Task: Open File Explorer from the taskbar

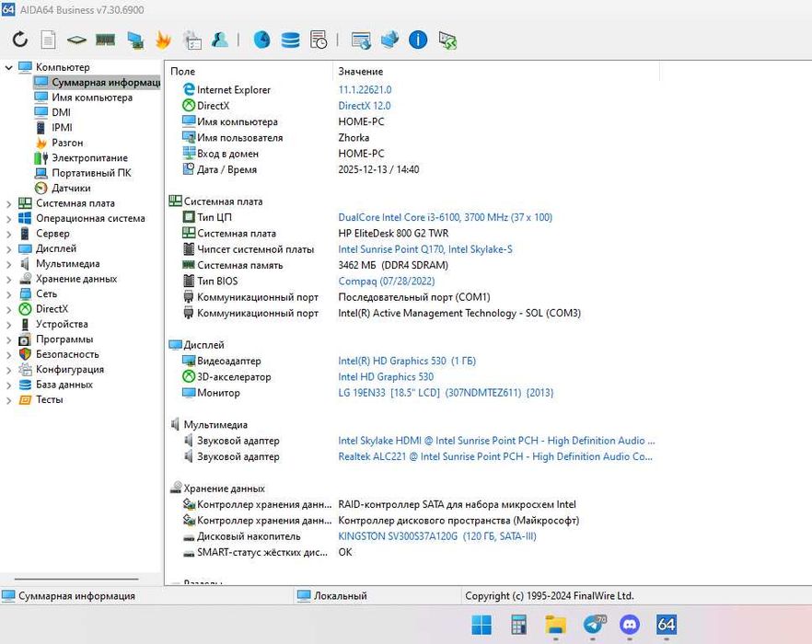Action: click(556, 625)
